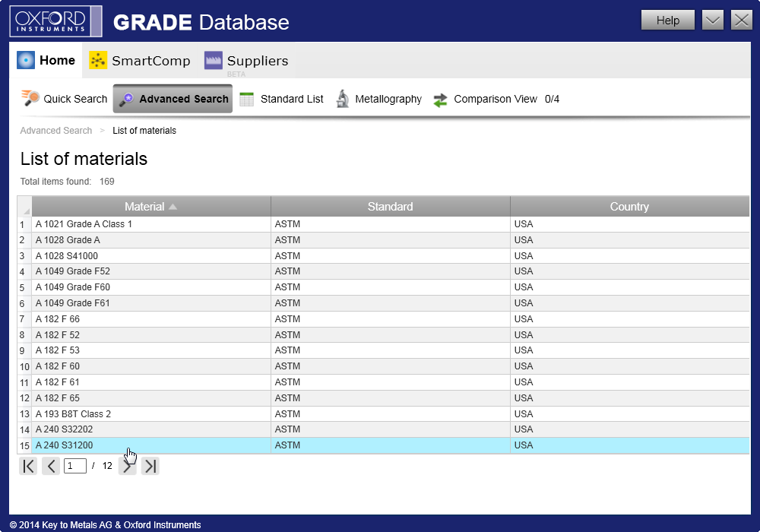Click the 0/4 comparison counter
The width and height of the screenshot is (760, 532).
pyautogui.click(x=552, y=99)
